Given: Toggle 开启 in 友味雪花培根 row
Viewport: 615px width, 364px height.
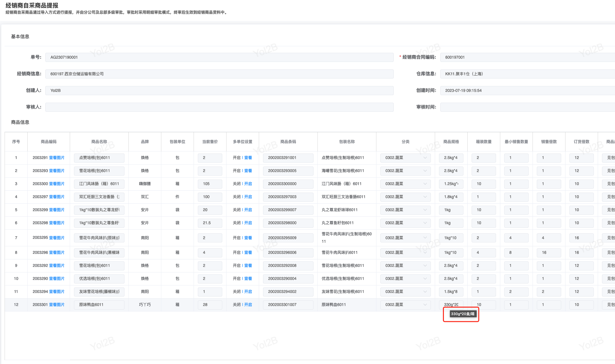Looking at the screenshot, I should [248, 292].
